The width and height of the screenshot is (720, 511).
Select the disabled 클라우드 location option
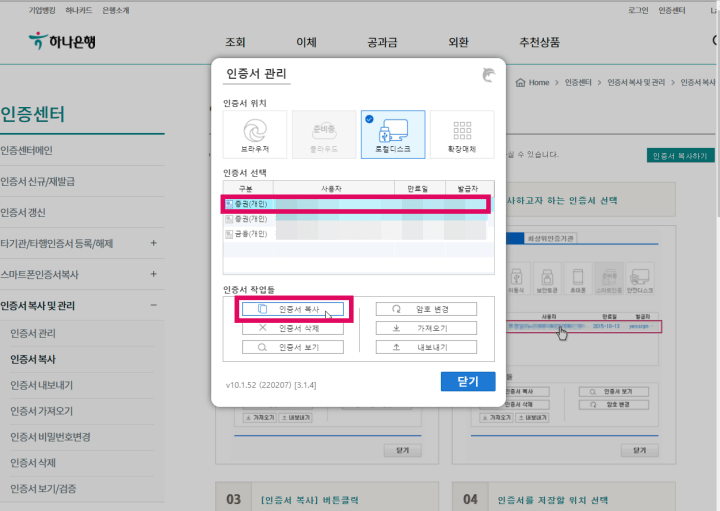coord(324,135)
